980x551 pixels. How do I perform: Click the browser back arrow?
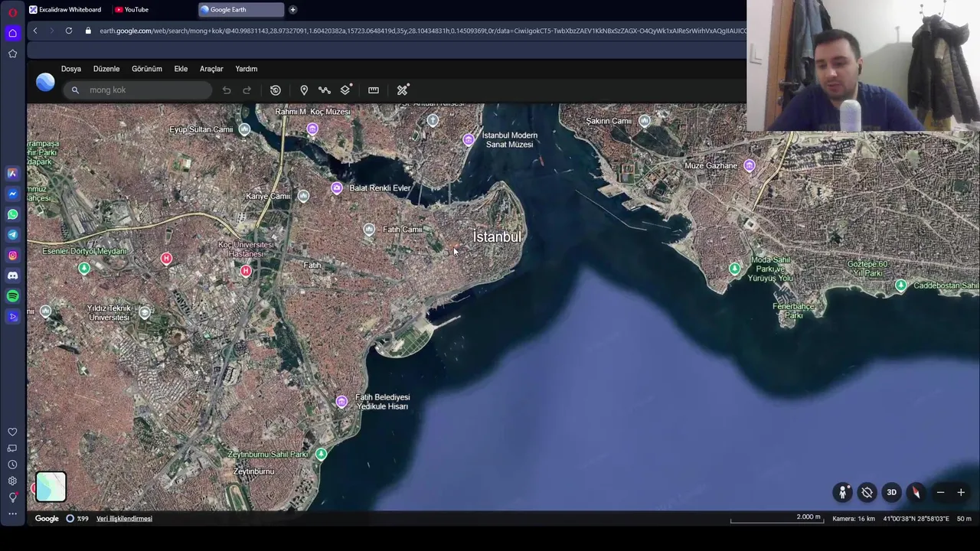tap(35, 31)
